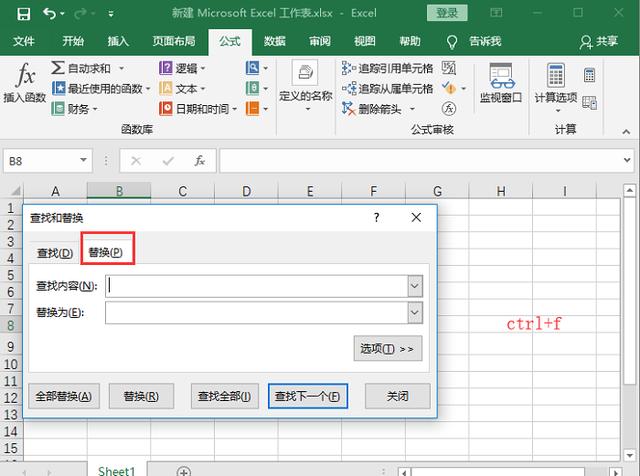Switch to the Review (审阅) tab
Screen dimensions: 640x476
[x=320, y=41]
